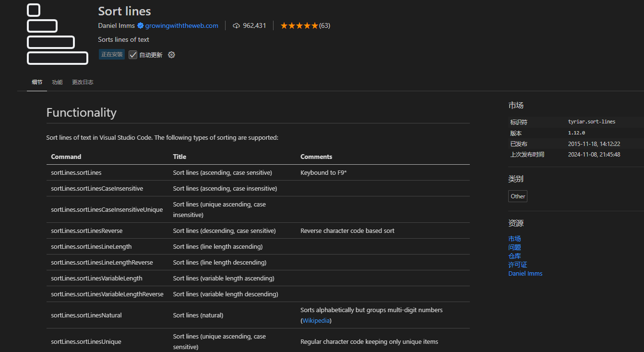Image resolution: width=644 pixels, height=352 pixels.
Task: Click the download count cloud icon
Action: click(236, 25)
